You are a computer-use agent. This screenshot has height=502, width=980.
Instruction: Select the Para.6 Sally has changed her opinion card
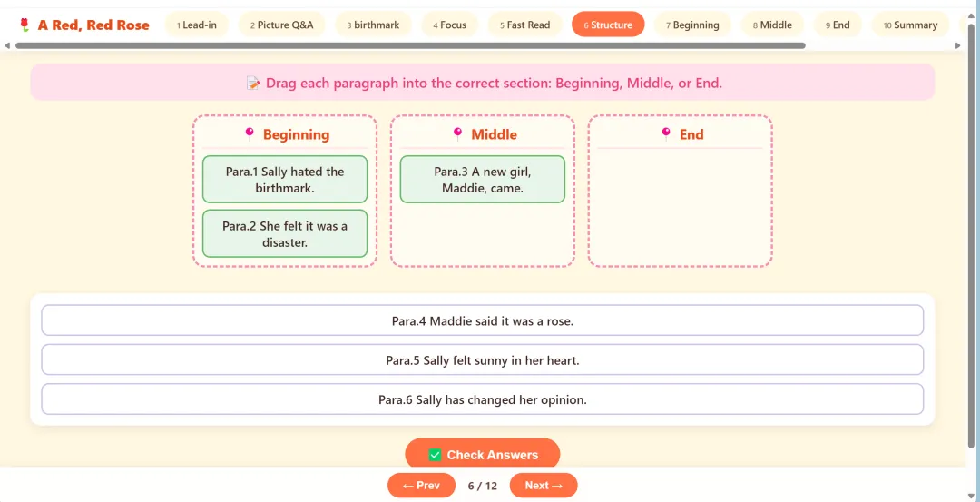483,399
